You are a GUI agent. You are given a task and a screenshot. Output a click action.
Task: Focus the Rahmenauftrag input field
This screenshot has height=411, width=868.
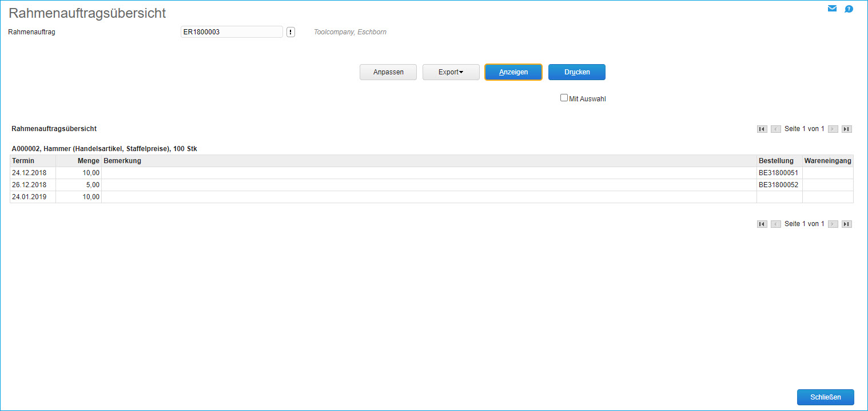tap(231, 32)
